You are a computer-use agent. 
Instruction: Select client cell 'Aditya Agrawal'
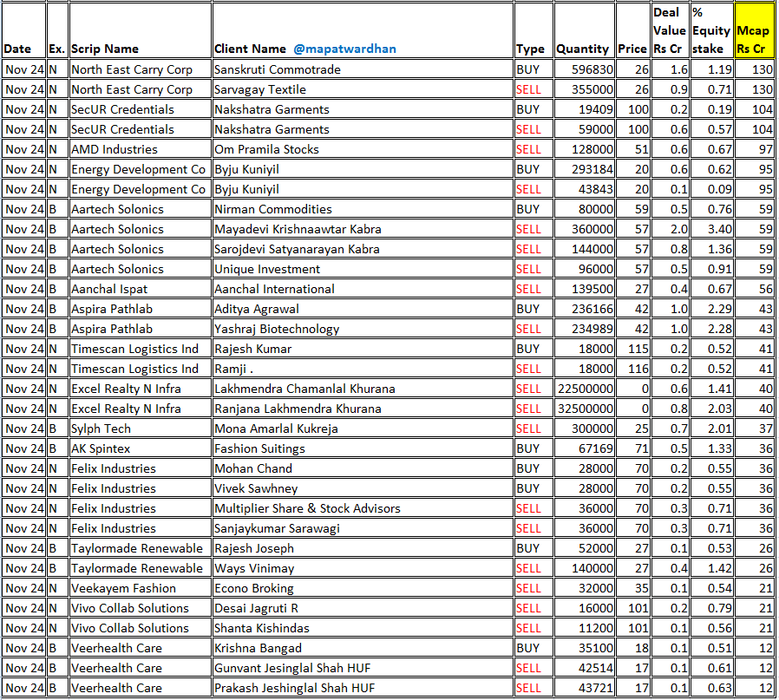pos(363,309)
